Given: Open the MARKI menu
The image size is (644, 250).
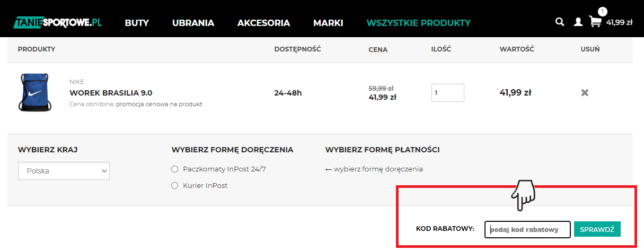Looking at the screenshot, I should (328, 23).
